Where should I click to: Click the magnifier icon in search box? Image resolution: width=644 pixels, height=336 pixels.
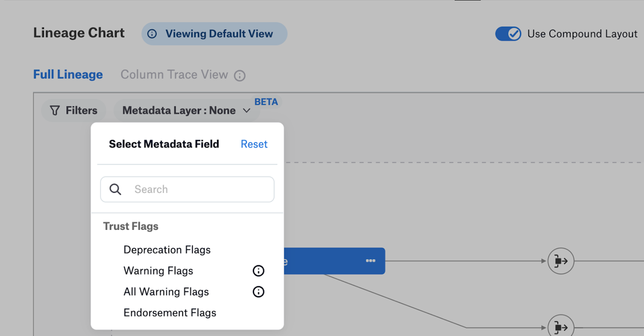click(116, 189)
